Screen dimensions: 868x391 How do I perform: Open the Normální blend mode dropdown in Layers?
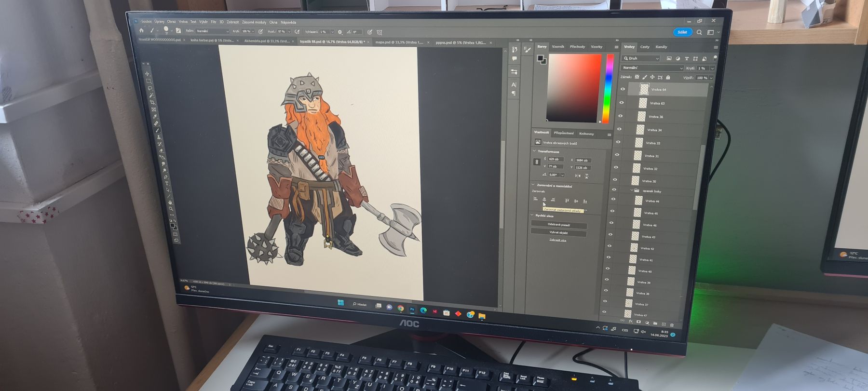(x=652, y=68)
